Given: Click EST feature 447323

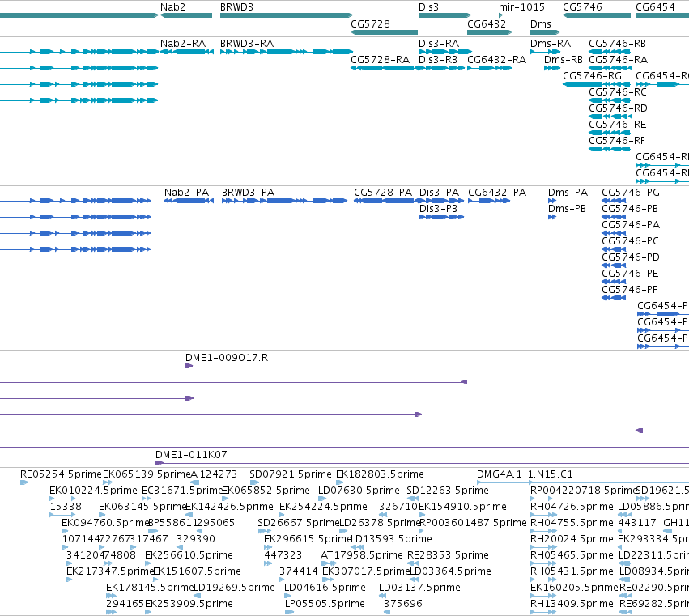Looking at the screenshot, I should point(268,563).
